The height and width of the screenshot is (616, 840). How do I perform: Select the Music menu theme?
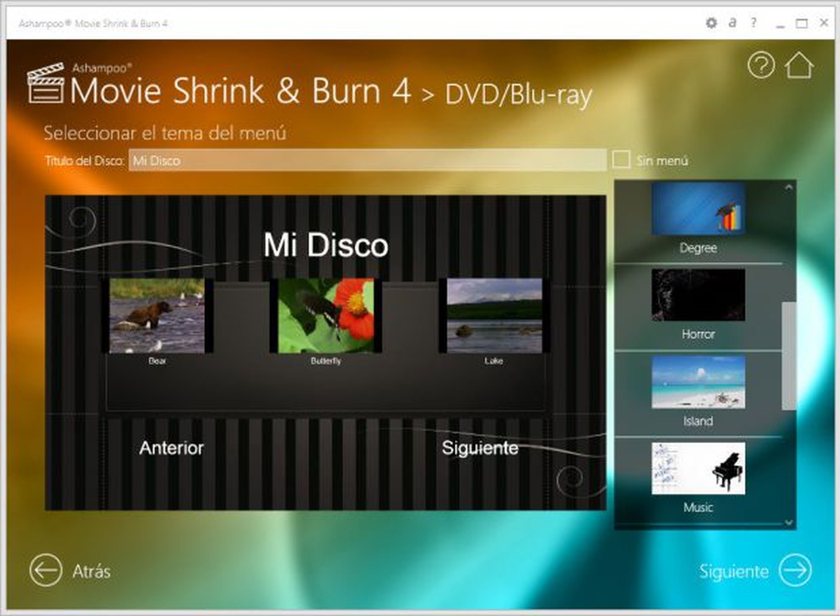tap(698, 468)
